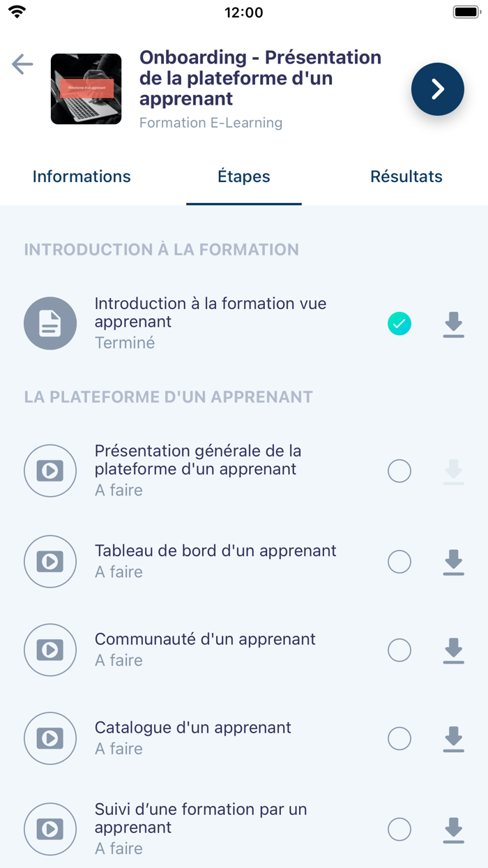Open the course thumbnail image

click(86, 89)
